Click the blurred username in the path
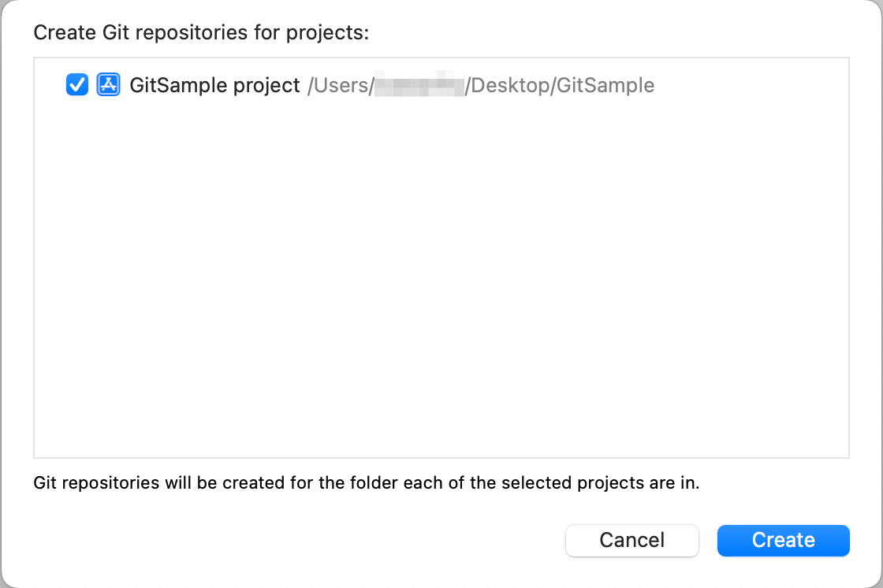Viewport: 883px width, 588px height. pyautogui.click(x=419, y=85)
